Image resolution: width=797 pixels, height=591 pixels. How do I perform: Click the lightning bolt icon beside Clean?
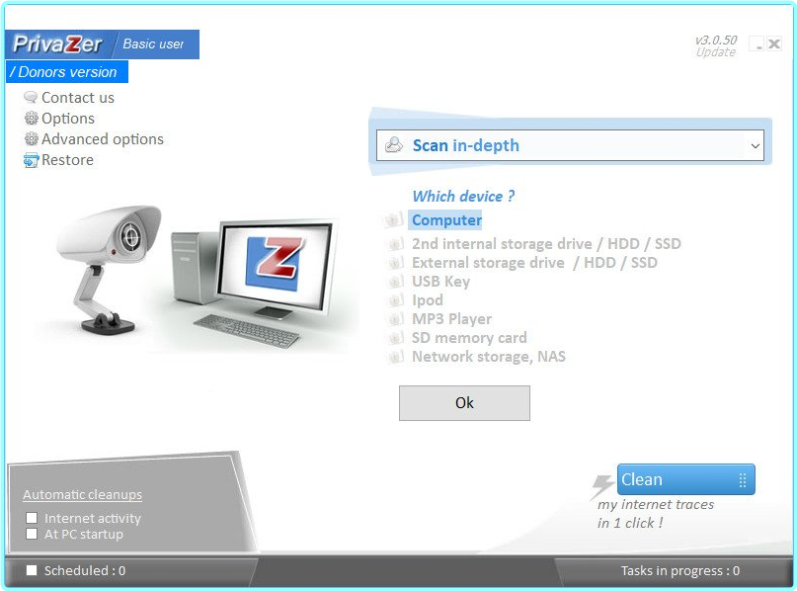pos(603,486)
